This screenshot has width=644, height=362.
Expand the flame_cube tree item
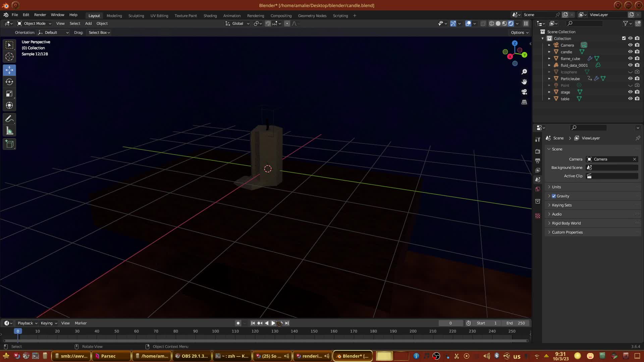[549, 58]
